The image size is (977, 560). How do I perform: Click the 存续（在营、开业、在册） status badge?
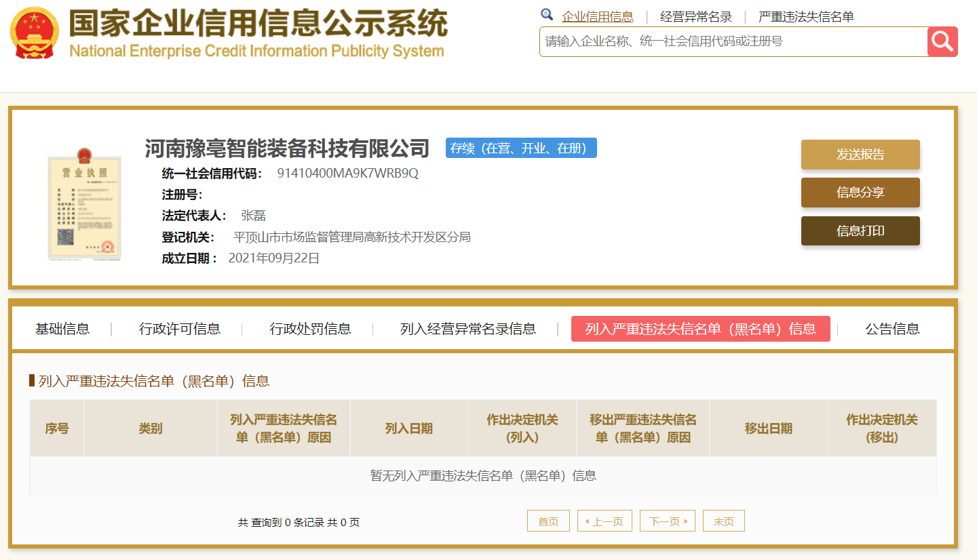pos(521,148)
